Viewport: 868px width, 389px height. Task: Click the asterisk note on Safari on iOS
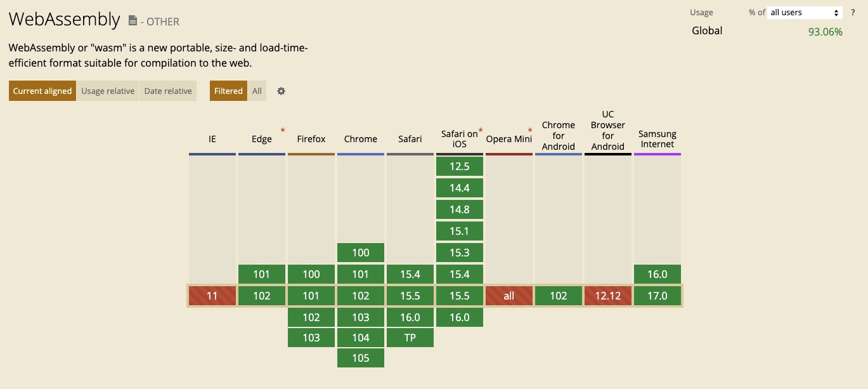(x=481, y=131)
